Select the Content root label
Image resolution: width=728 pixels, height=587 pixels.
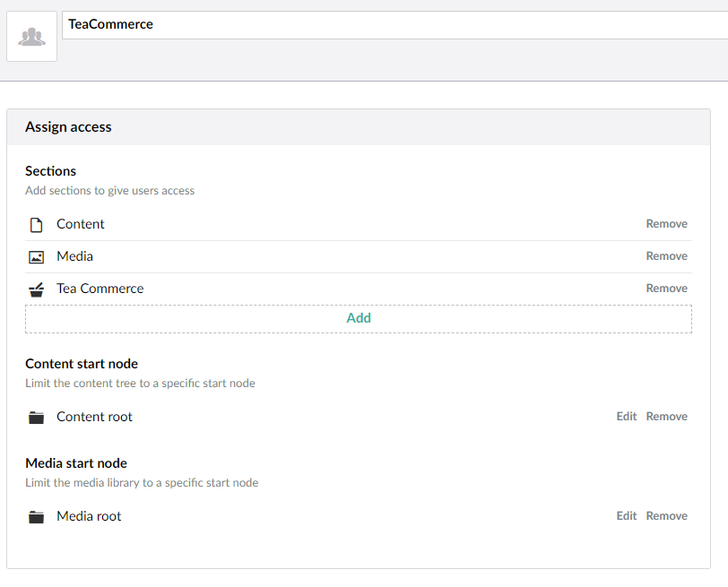94,417
